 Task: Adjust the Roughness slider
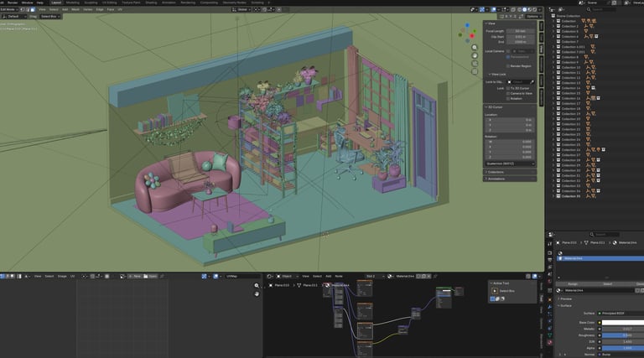click(623, 335)
